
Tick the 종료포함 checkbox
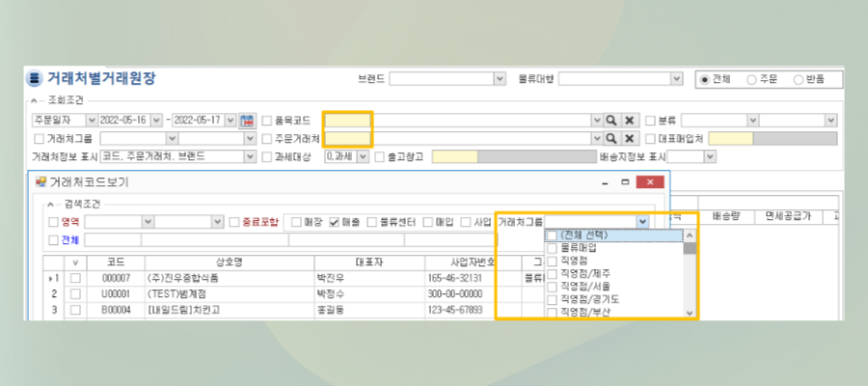(234, 222)
